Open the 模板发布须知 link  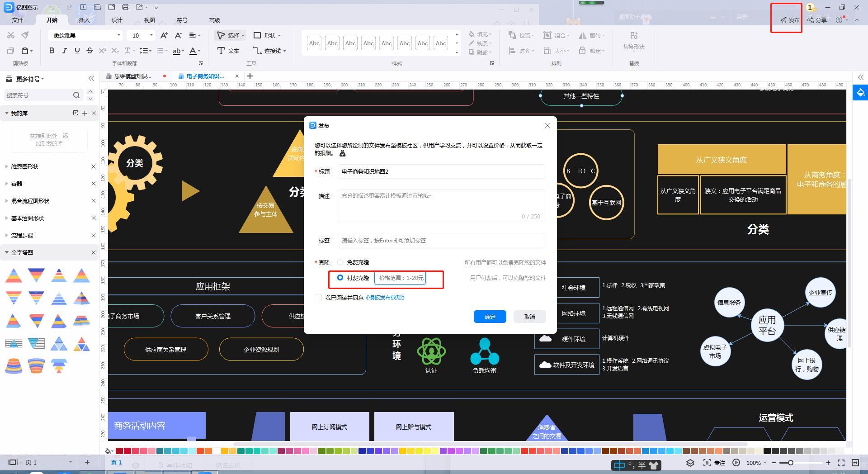(x=385, y=298)
